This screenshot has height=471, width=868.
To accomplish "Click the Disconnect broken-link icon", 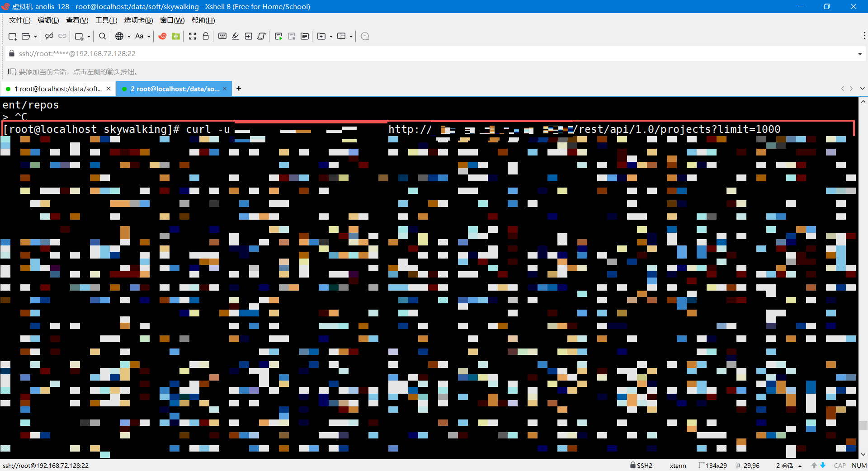I will [49, 36].
